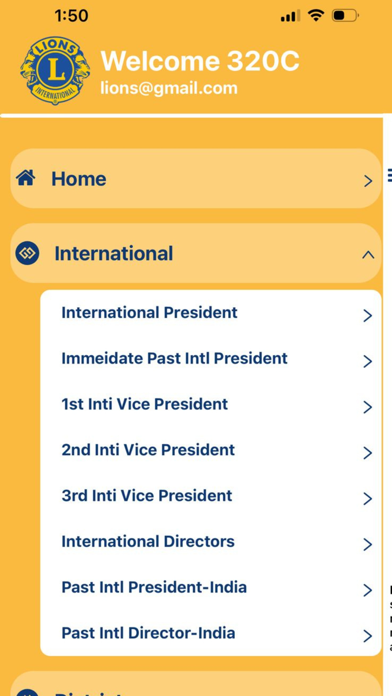
Task: Tap the Lions International logo
Action: click(x=55, y=71)
